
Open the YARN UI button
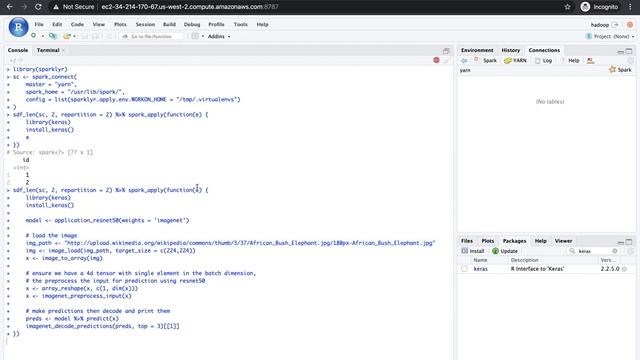coord(515,60)
